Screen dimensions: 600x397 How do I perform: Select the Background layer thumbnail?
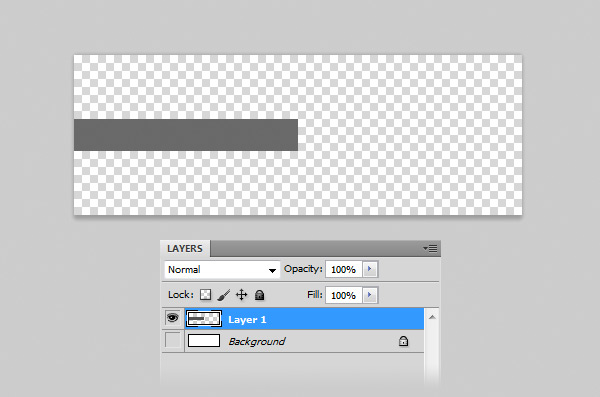click(204, 340)
